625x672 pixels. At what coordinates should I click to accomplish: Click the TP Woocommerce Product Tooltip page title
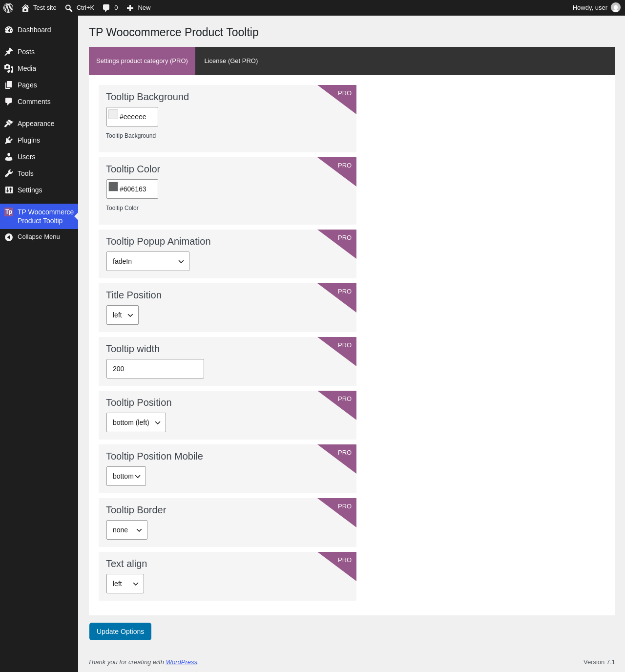(x=174, y=32)
